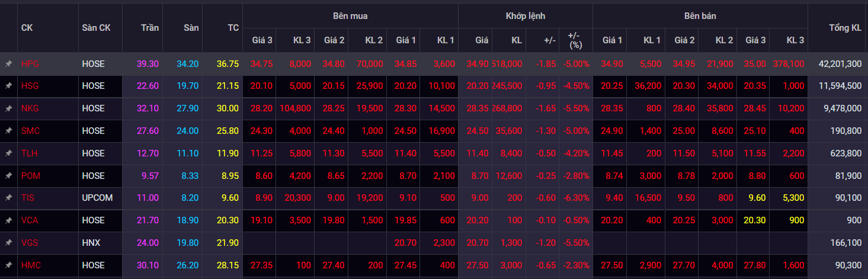Click UPCOM exchange cell for TIS

[x=97, y=198]
